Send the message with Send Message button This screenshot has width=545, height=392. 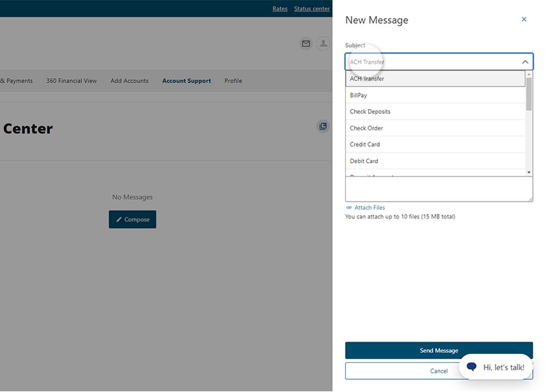(438, 350)
